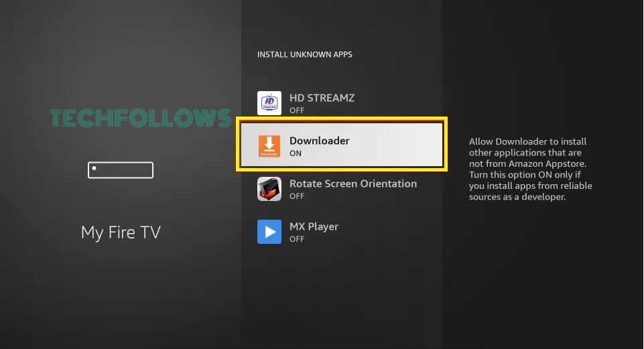644x349 pixels.
Task: Click the HD STREAMZ app icon
Action: pyautogui.click(x=269, y=103)
